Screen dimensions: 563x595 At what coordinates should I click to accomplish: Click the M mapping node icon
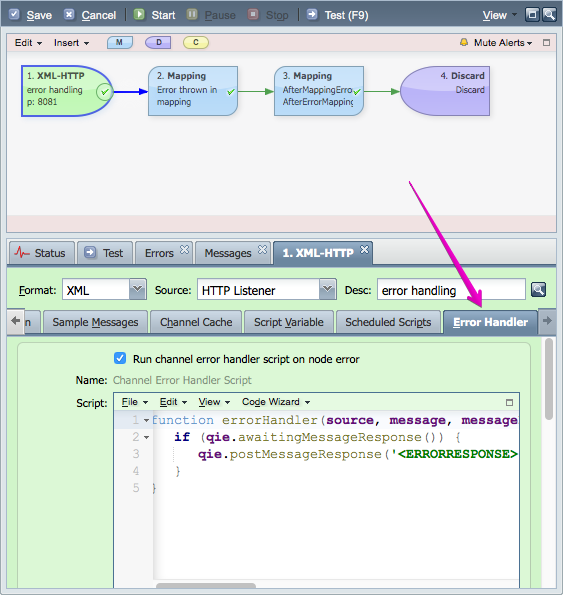(x=120, y=42)
